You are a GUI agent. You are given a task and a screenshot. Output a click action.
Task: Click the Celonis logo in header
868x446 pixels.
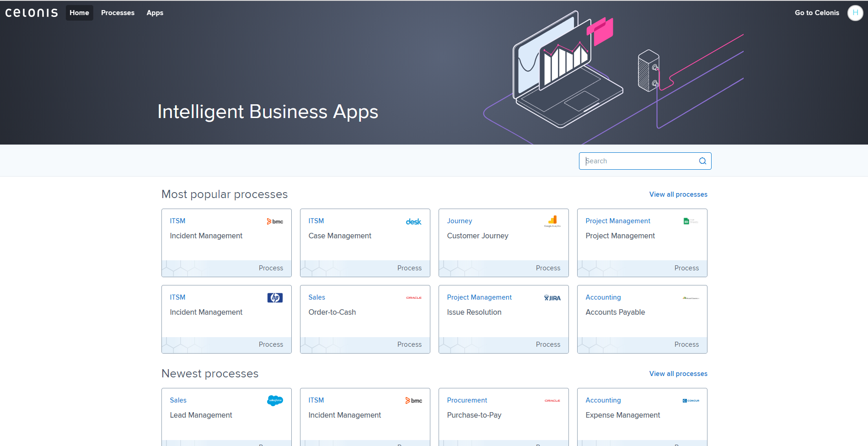point(32,13)
